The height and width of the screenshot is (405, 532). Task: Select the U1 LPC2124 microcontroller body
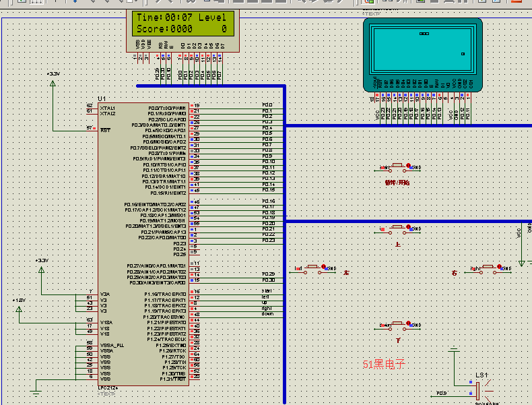click(143, 244)
